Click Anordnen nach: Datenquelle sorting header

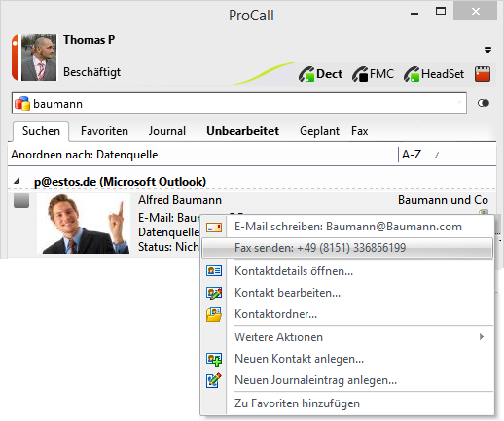pos(85,155)
